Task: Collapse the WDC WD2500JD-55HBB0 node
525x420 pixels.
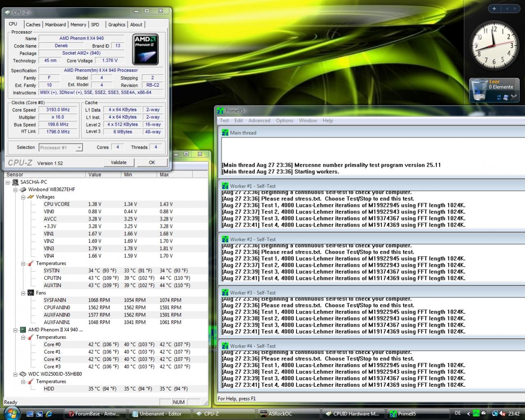Action: (x=15, y=374)
